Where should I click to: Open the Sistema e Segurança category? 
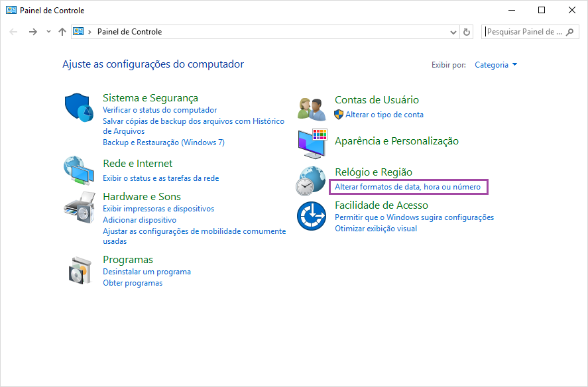click(x=150, y=98)
